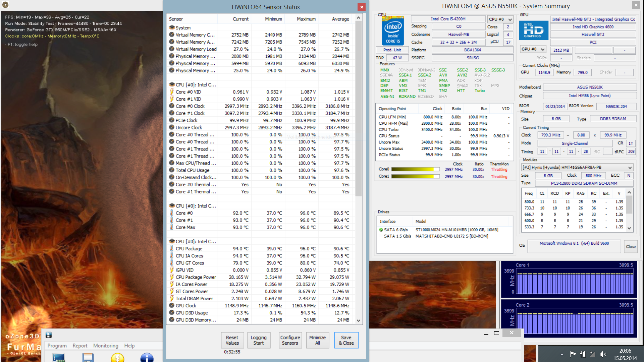The width and height of the screenshot is (644, 362).
Task: Open the battery power tray icon
Action: pyautogui.click(x=583, y=354)
